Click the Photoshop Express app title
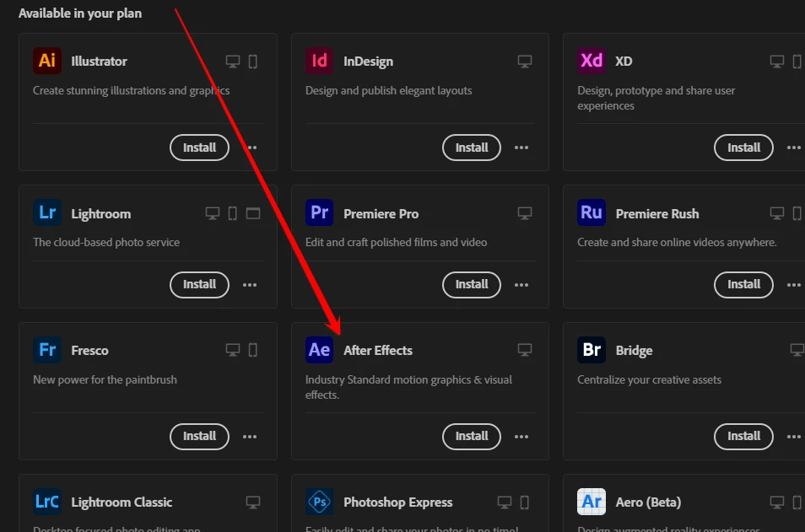The image size is (805, 532). (x=398, y=502)
